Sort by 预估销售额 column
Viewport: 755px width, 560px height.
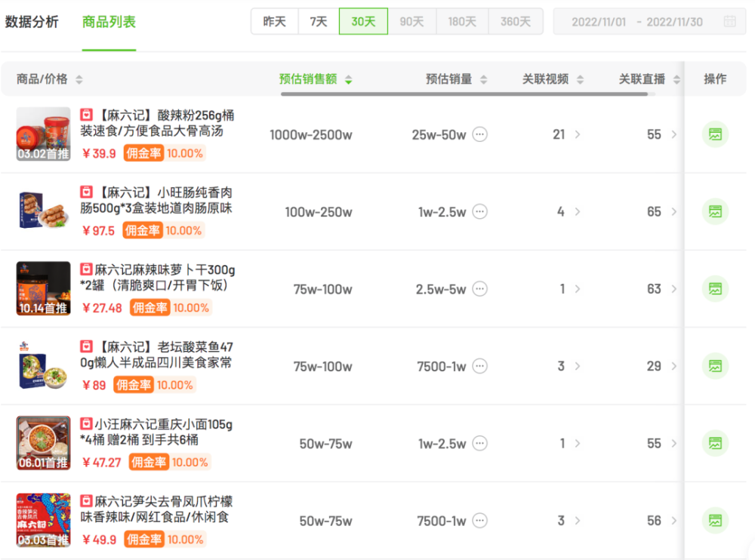(x=315, y=79)
